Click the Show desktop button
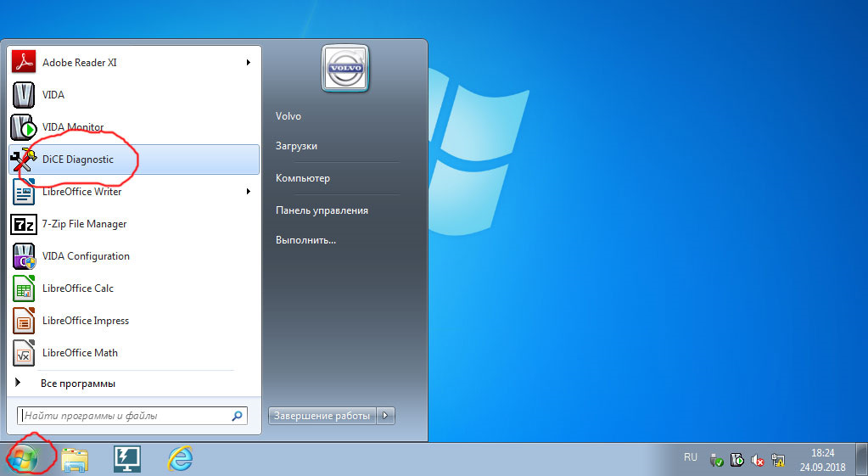This screenshot has height=476, width=868. click(862, 459)
